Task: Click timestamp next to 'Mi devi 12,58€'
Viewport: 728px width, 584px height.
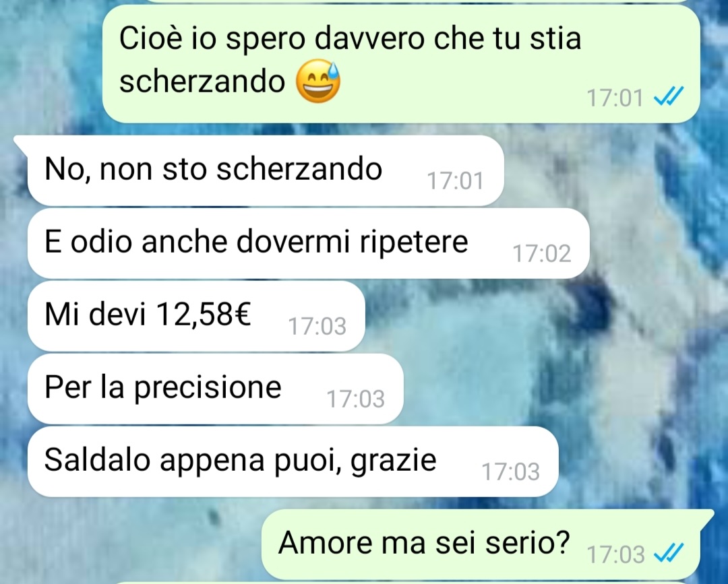Action: (317, 326)
